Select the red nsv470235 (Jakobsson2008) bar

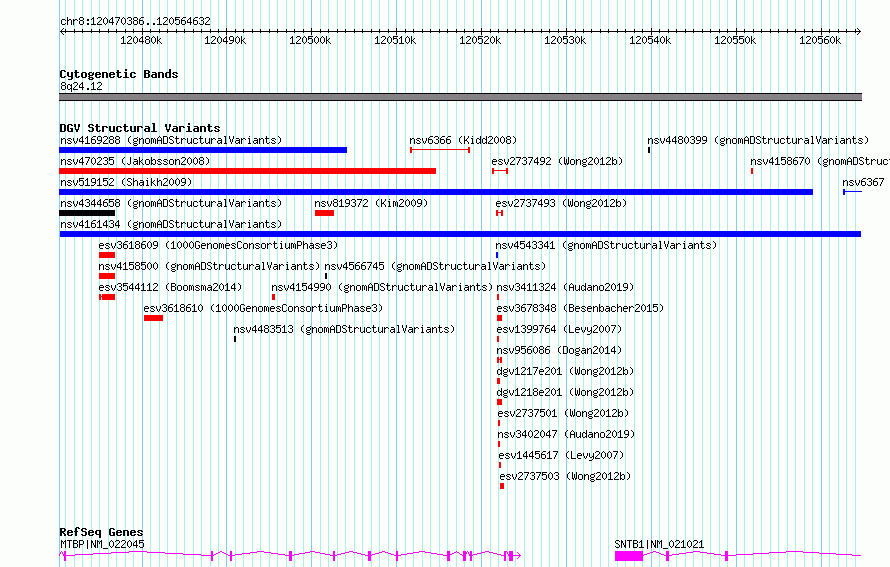(x=247, y=171)
